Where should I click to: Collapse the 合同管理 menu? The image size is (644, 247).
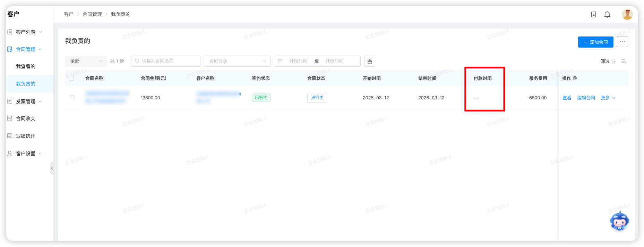pos(40,49)
